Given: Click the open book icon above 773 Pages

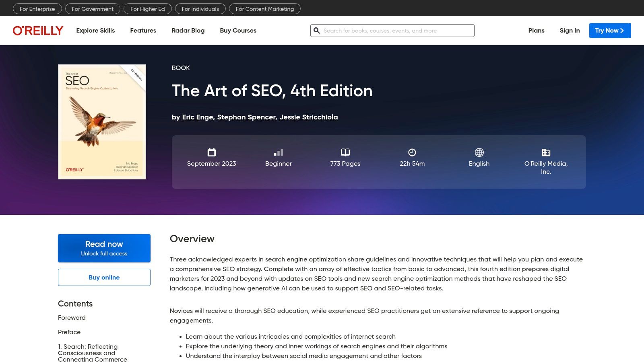Looking at the screenshot, I should (x=345, y=152).
